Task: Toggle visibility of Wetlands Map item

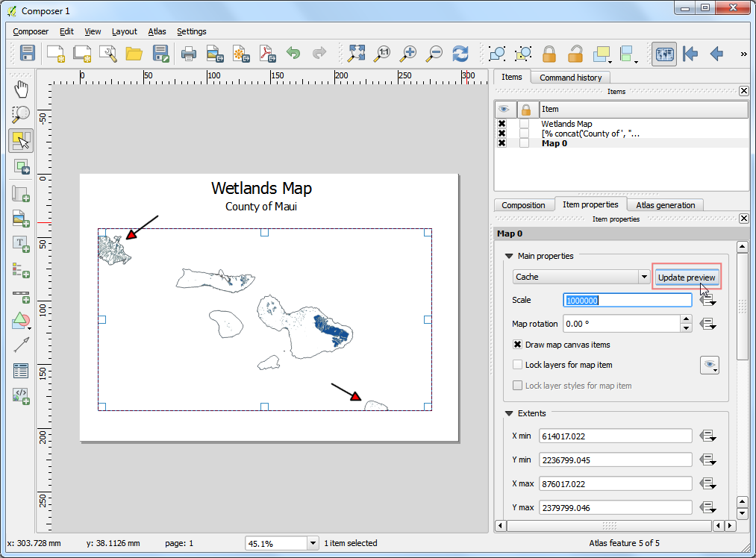Action: pyautogui.click(x=502, y=124)
